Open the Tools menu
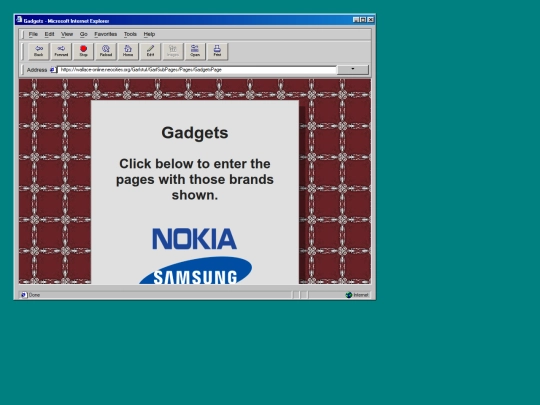540x405 pixels. (130, 34)
